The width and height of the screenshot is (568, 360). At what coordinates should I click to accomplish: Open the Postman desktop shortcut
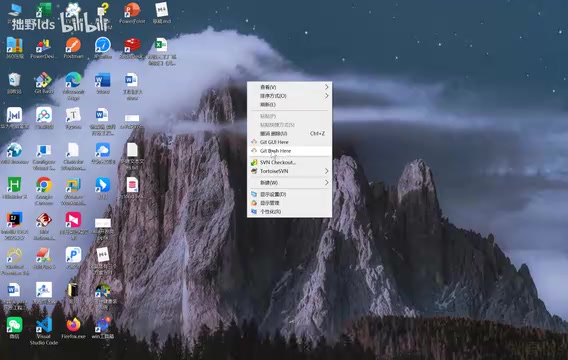[74, 48]
